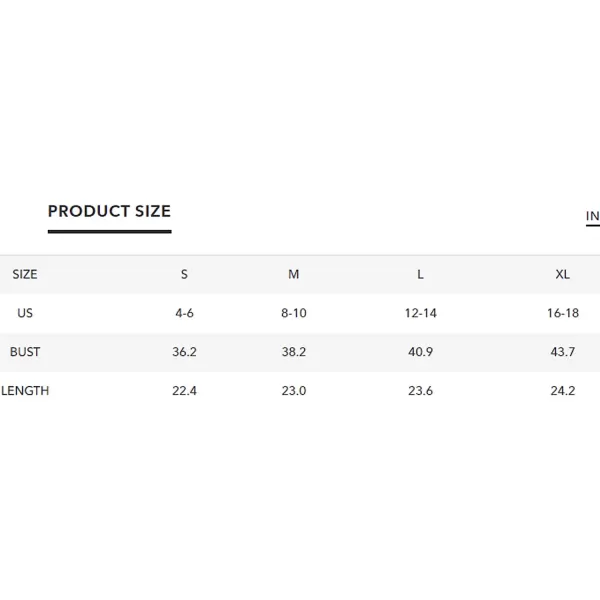Viewport: 600px width, 600px height.
Task: Click the length value 22.4
Action: click(x=184, y=391)
